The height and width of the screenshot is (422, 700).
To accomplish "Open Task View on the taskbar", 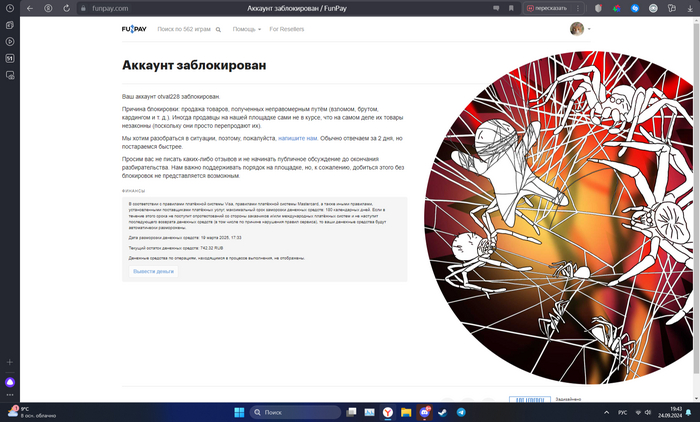I will 351,412.
